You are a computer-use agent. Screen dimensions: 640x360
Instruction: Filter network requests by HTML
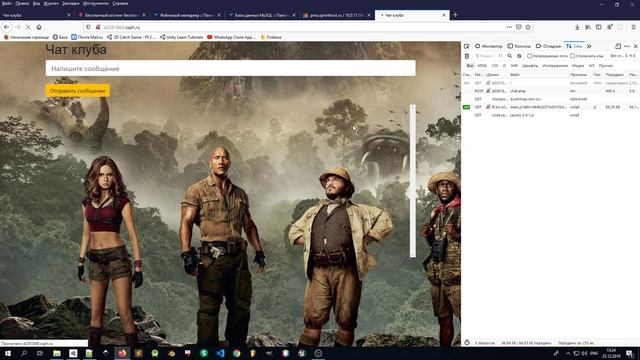click(x=482, y=66)
